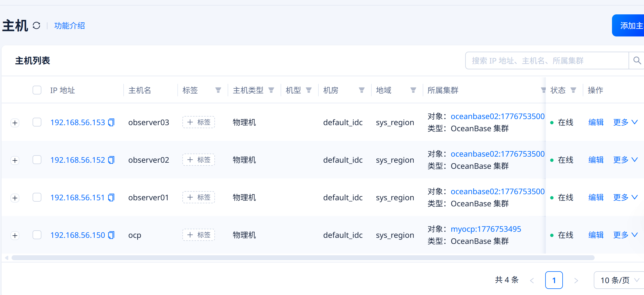
Task: Expand the row for 192.168.56.153
Action: coord(15,123)
